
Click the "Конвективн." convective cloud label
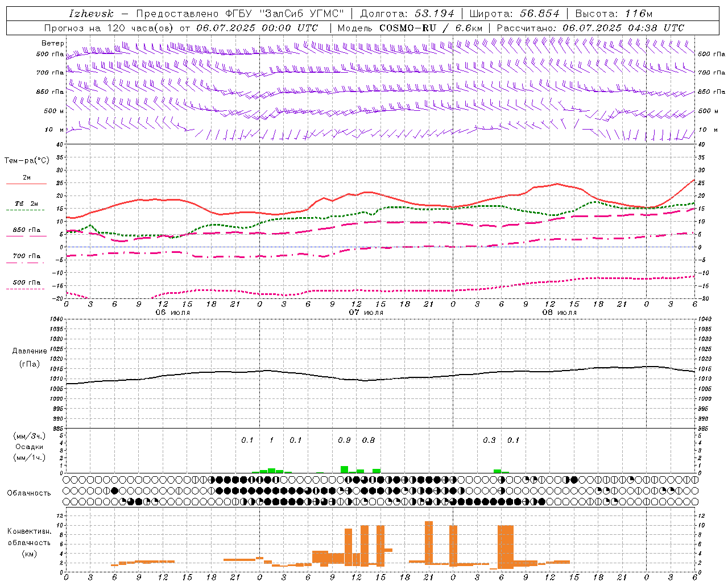click(29, 531)
